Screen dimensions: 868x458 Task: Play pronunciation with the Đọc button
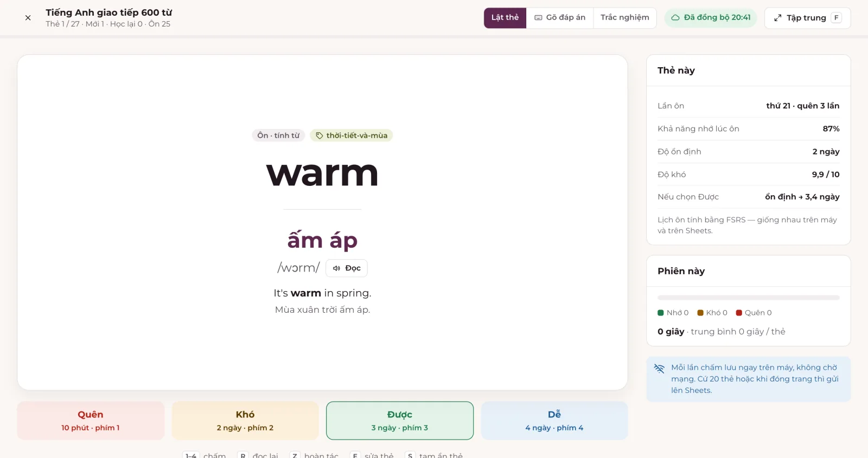coord(347,268)
